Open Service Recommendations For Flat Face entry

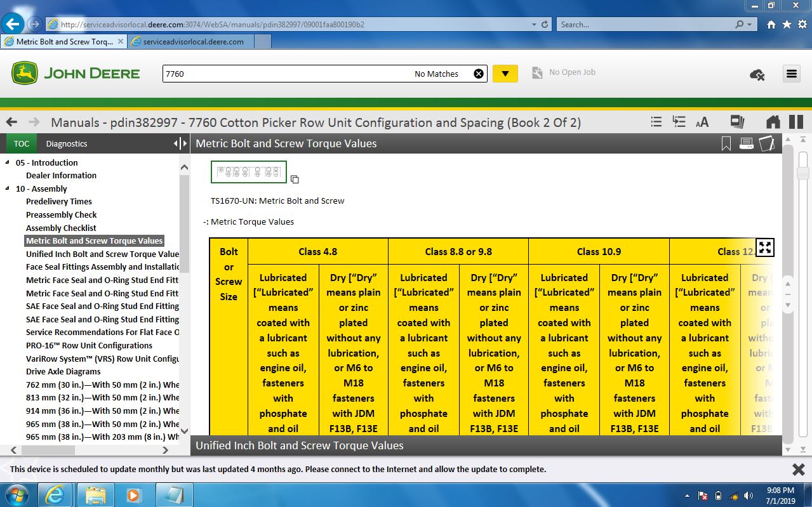tap(102, 333)
